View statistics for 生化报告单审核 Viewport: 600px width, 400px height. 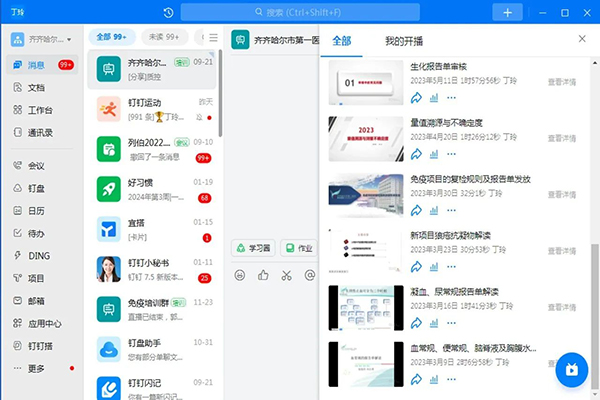point(434,98)
